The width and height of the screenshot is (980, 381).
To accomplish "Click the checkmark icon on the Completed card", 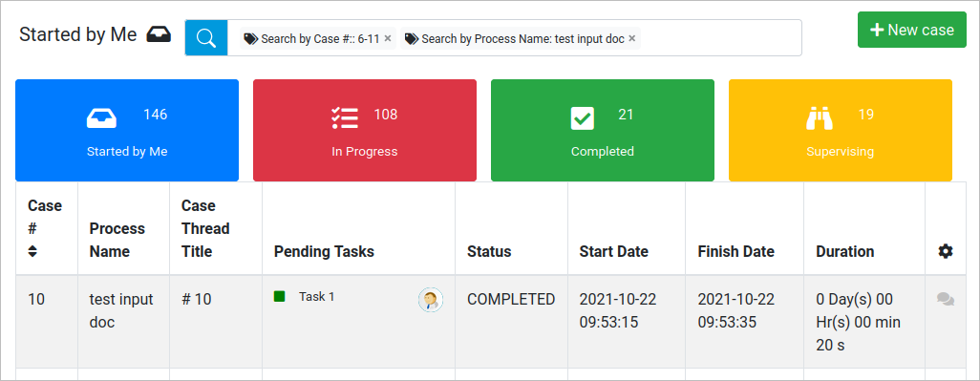I will tap(583, 118).
